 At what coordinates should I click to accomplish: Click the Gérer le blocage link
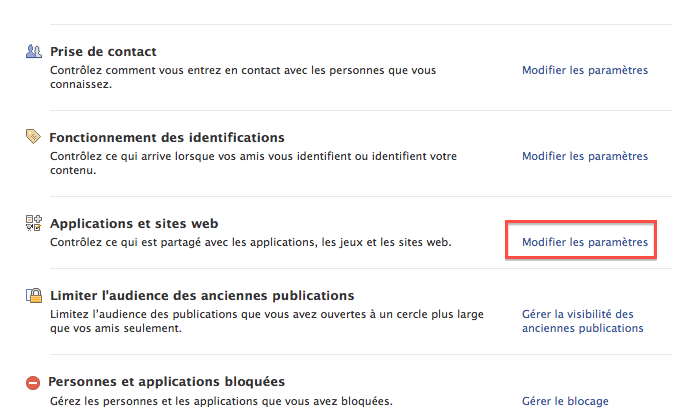point(565,401)
